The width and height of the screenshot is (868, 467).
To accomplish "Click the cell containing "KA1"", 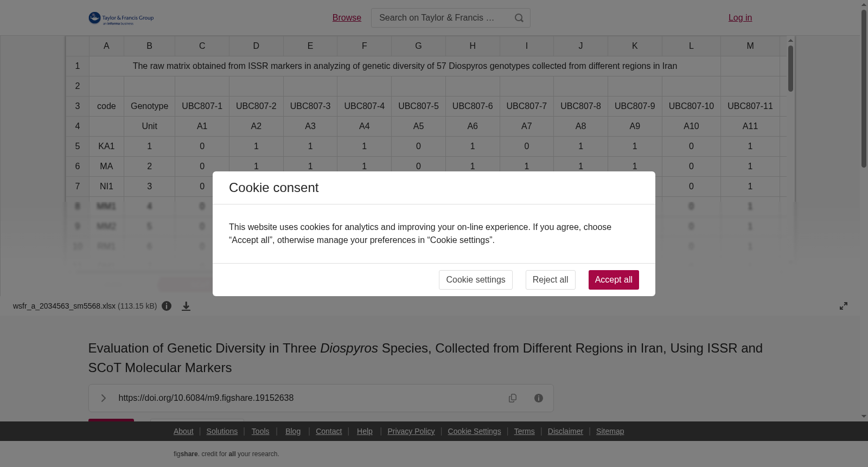I will click(106, 146).
